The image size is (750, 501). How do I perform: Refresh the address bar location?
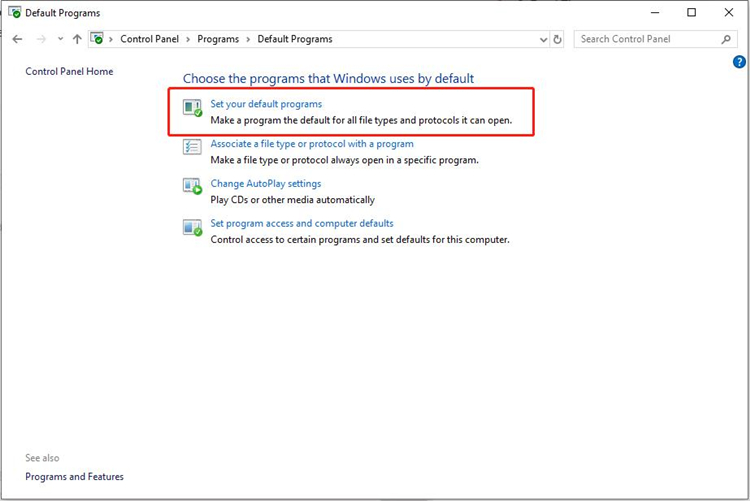click(557, 39)
